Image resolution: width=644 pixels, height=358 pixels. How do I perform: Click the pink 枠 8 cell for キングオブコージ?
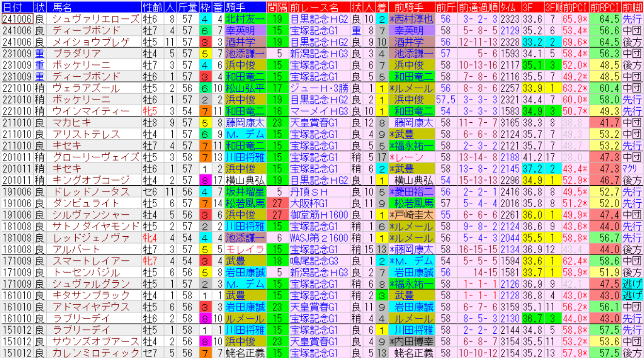click(205, 180)
